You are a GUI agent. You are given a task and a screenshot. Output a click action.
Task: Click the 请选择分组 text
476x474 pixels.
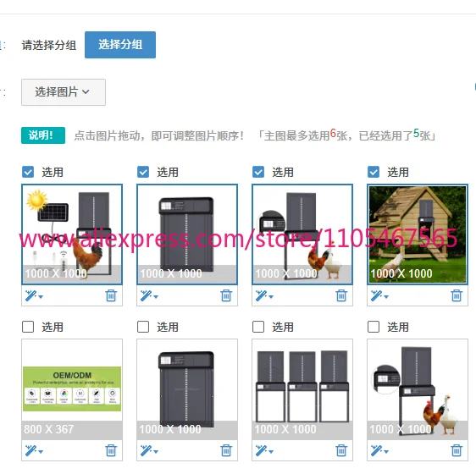pos(49,45)
